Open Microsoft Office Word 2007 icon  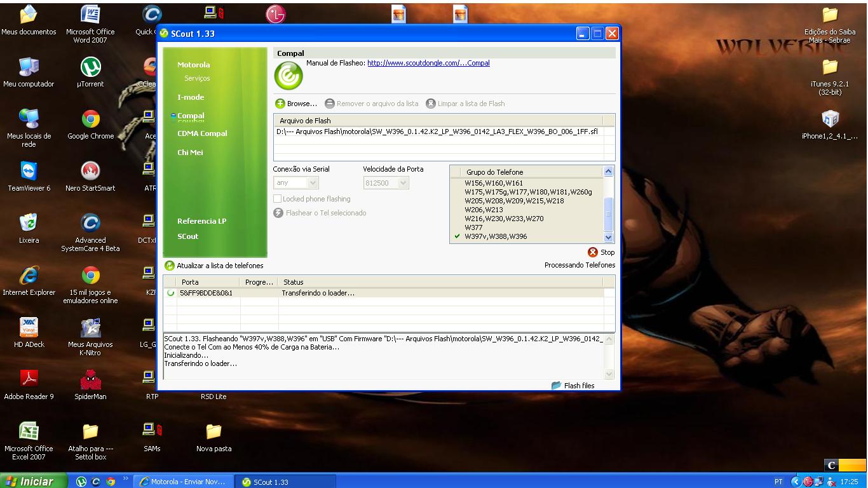tap(90, 24)
